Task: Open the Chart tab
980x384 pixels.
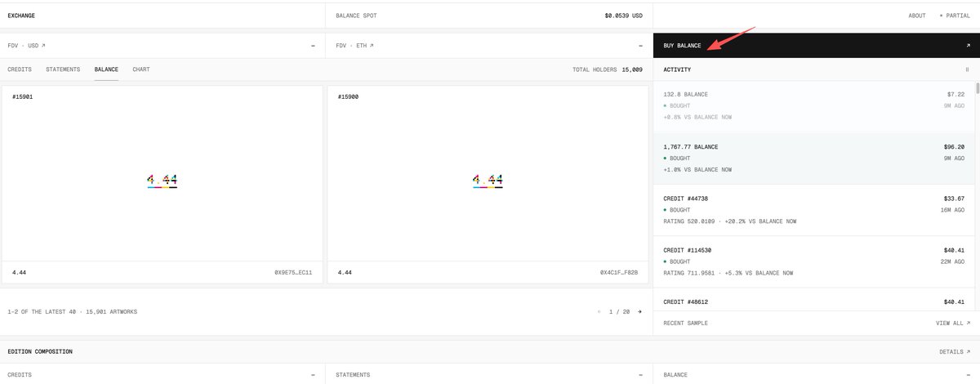Action: 141,69
